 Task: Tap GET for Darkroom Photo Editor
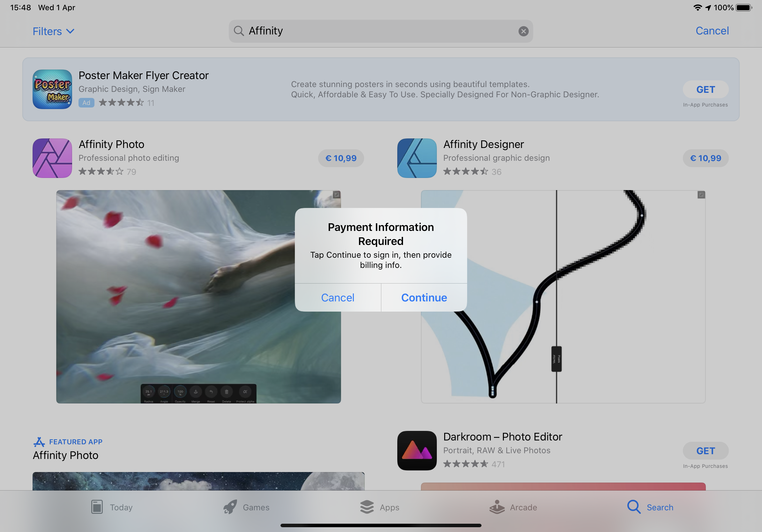coord(705,451)
